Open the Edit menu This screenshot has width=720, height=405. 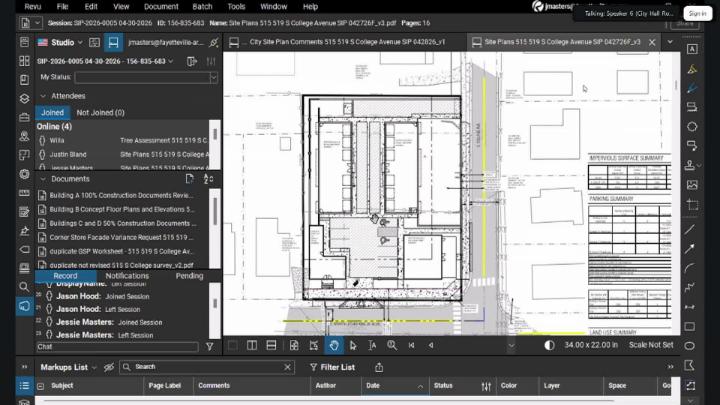[x=91, y=6]
